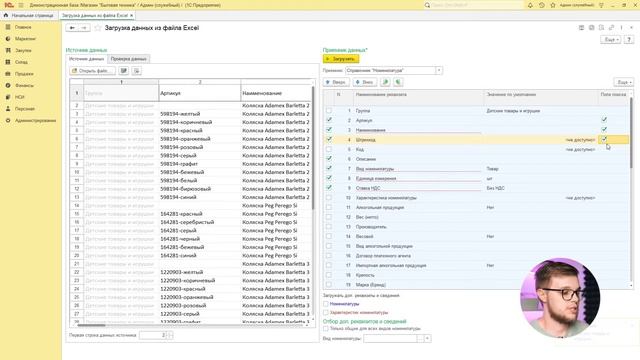This screenshot has width=640, height=360.
Task: Move row up with Вверх button
Action: point(336,82)
